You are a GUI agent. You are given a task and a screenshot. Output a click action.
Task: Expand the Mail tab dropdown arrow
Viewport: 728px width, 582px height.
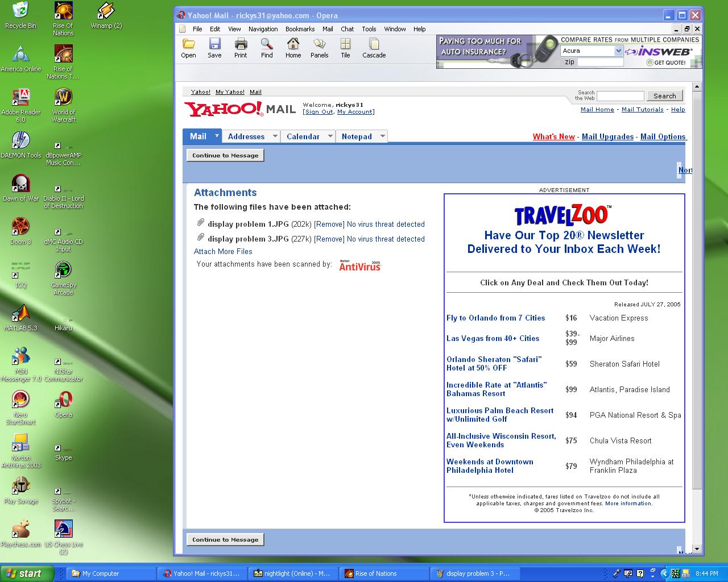217,136
